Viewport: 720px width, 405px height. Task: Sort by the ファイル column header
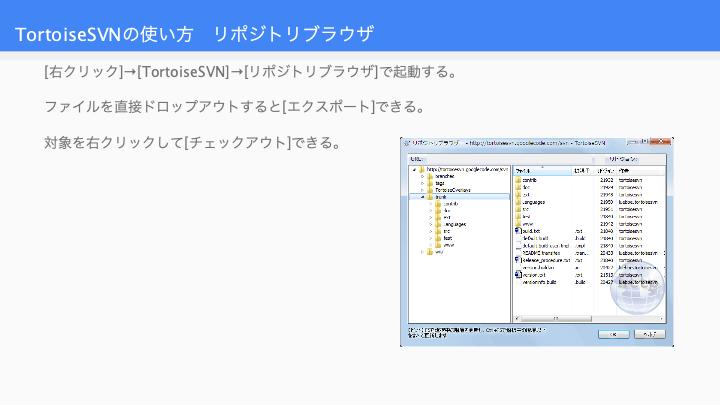tap(542, 170)
